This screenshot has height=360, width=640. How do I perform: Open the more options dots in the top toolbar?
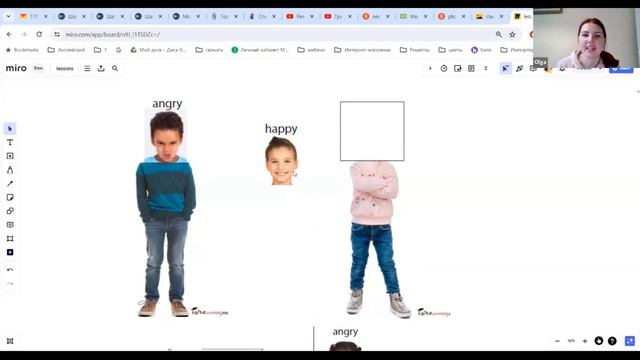point(486,69)
